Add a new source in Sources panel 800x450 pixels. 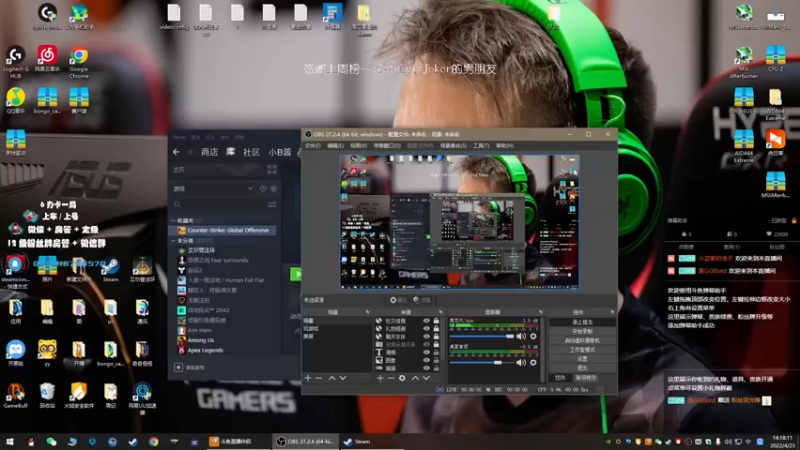pos(380,378)
